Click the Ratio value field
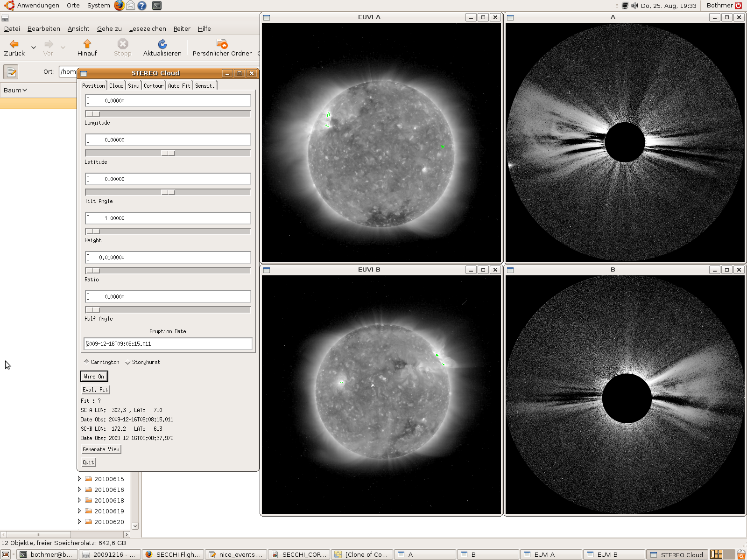 [x=168, y=258]
